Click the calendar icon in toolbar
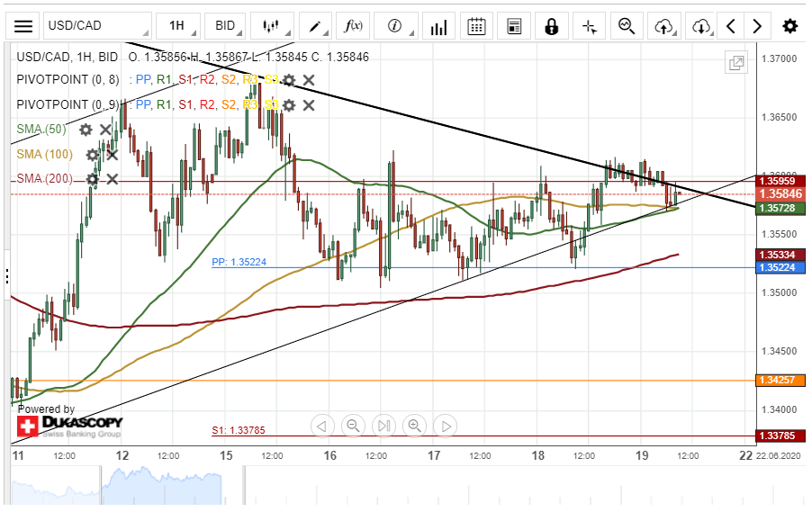This screenshot has height=512, width=812. [x=477, y=26]
